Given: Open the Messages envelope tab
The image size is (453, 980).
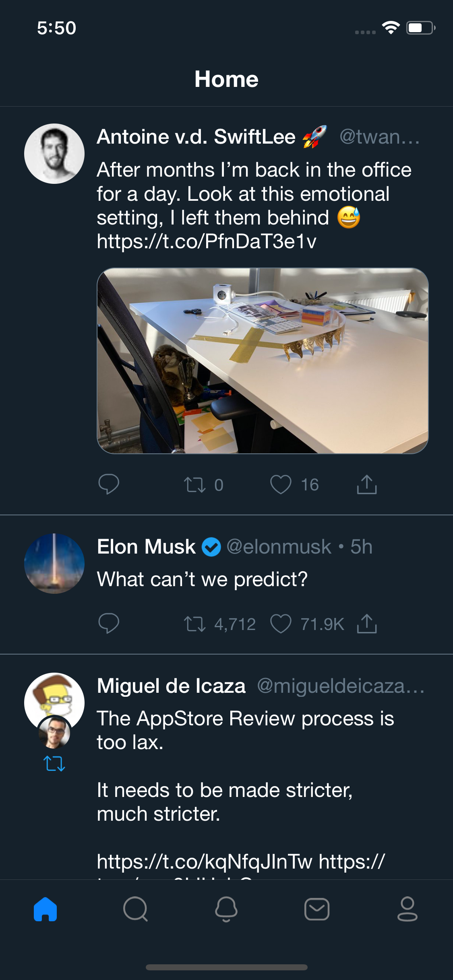Looking at the screenshot, I should coord(317,909).
